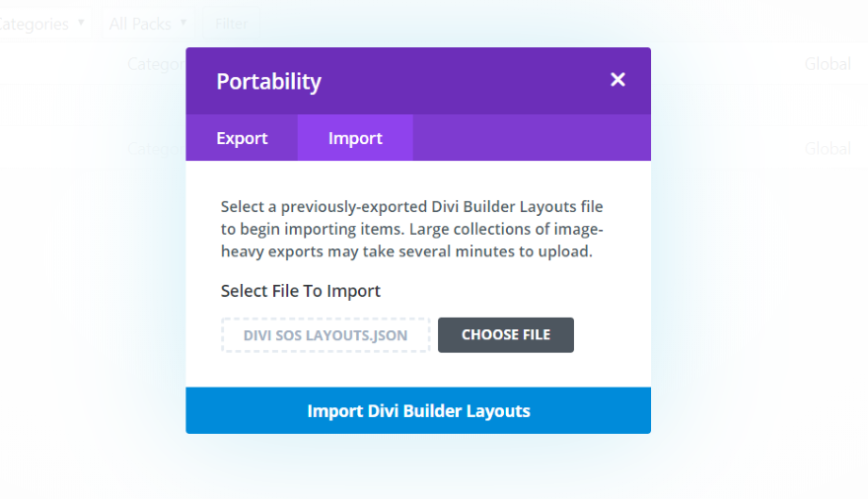Open the Categories dropdown in the background
The height and width of the screenshot is (499, 868).
point(39,24)
